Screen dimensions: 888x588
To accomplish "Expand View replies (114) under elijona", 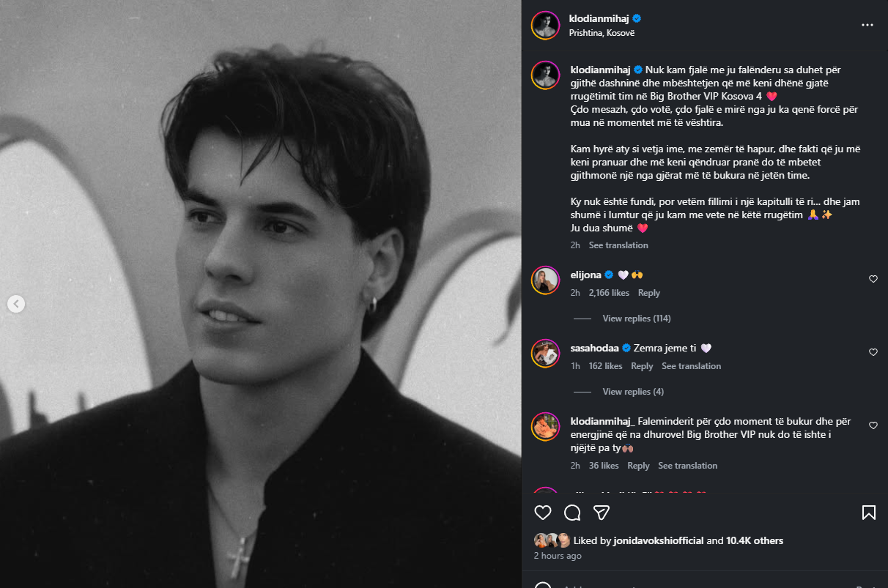I will 636,319.
